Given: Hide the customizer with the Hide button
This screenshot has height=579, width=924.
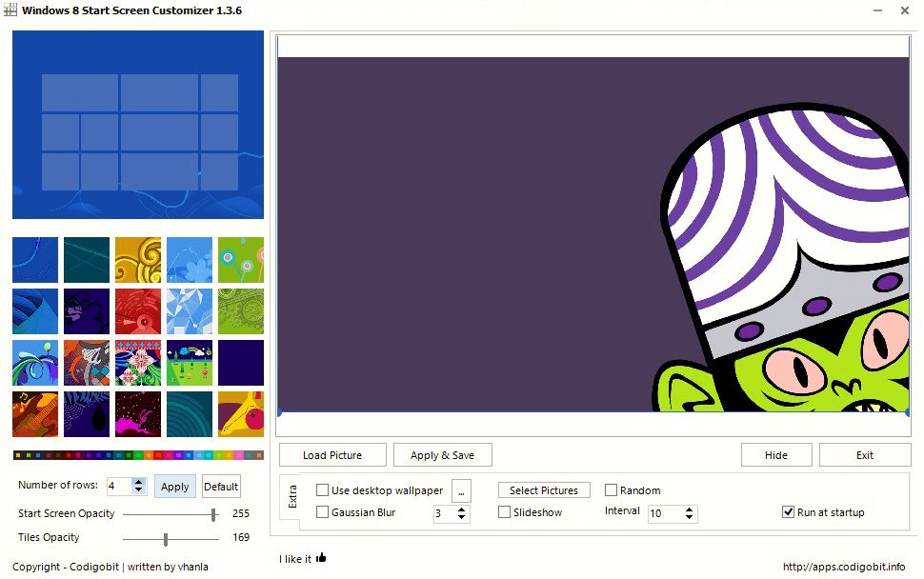Looking at the screenshot, I should tap(776, 454).
